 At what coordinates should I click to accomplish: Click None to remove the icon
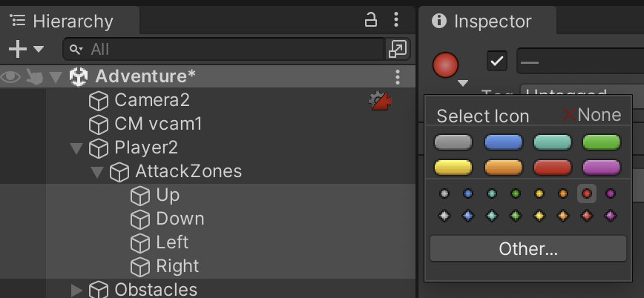591,115
